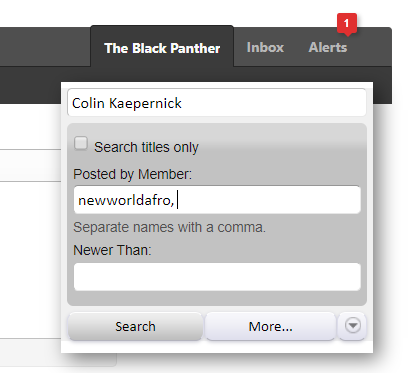Screen dimensions: 412x373
Task: Click the dark sub-navigation strip below tabs
Action: point(30,85)
